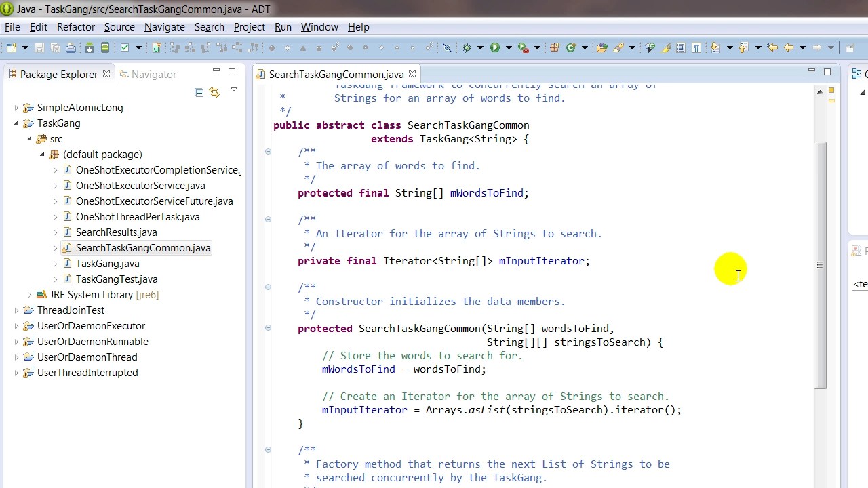Image resolution: width=868 pixels, height=488 pixels.
Task: Click the Forward navigation arrow icon
Action: (x=817, y=47)
